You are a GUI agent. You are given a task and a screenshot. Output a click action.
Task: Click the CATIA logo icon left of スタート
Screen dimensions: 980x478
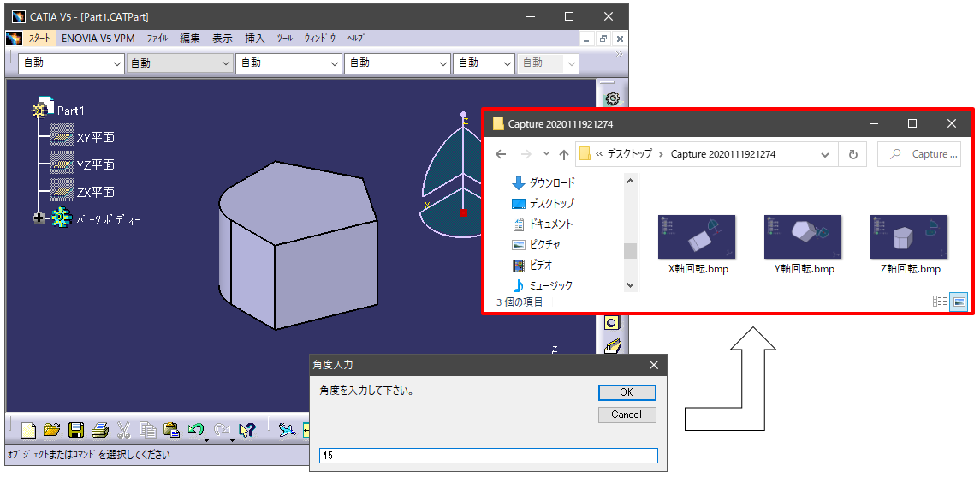(14, 39)
